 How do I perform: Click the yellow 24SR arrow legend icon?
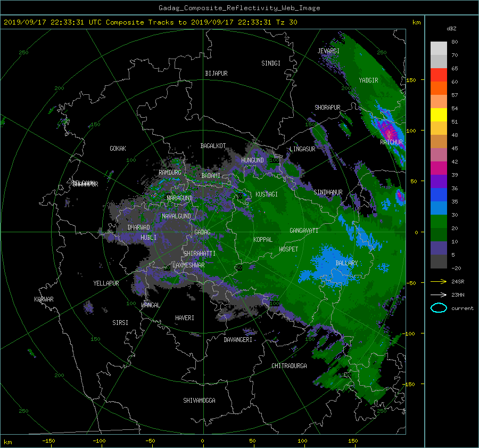(439, 281)
